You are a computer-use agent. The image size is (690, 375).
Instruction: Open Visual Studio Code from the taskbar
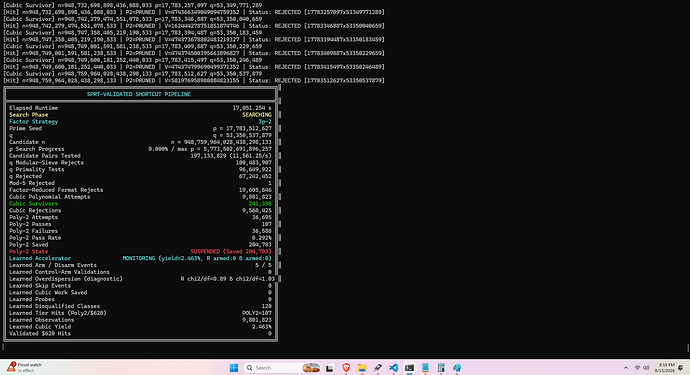393,368
